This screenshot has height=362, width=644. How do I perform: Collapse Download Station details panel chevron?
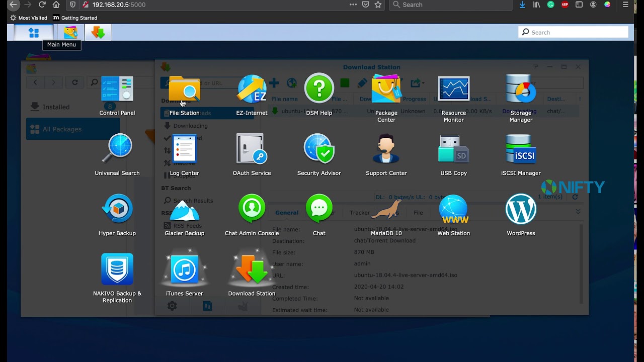point(578,212)
